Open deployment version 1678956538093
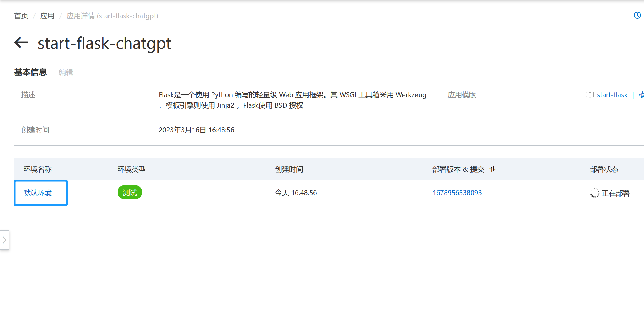644x333 pixels. point(457,192)
